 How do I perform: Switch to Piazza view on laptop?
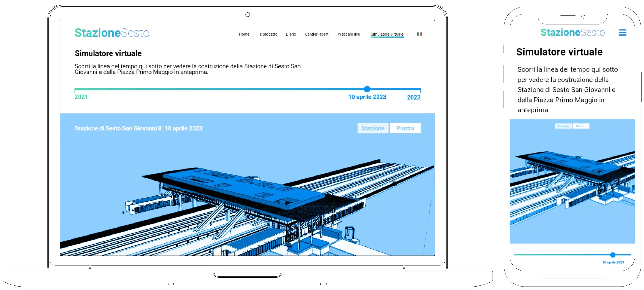click(x=405, y=128)
